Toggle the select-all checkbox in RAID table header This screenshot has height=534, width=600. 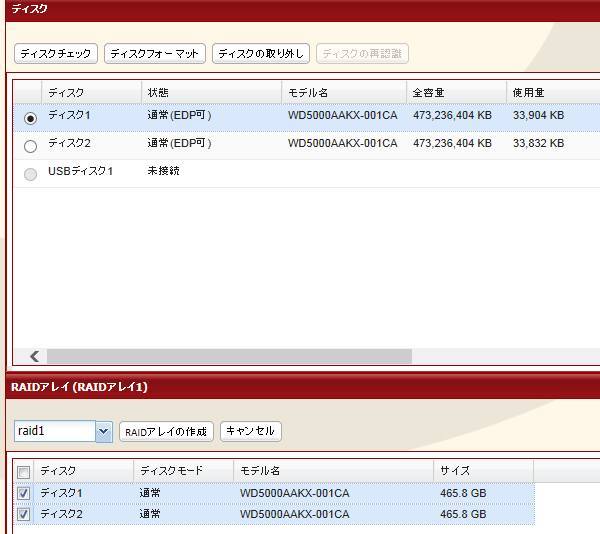tap(24, 471)
